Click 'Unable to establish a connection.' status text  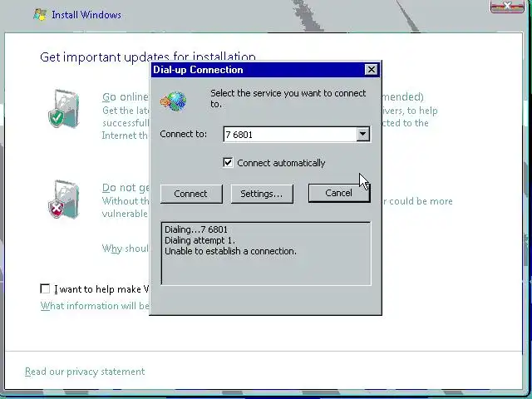coord(230,251)
